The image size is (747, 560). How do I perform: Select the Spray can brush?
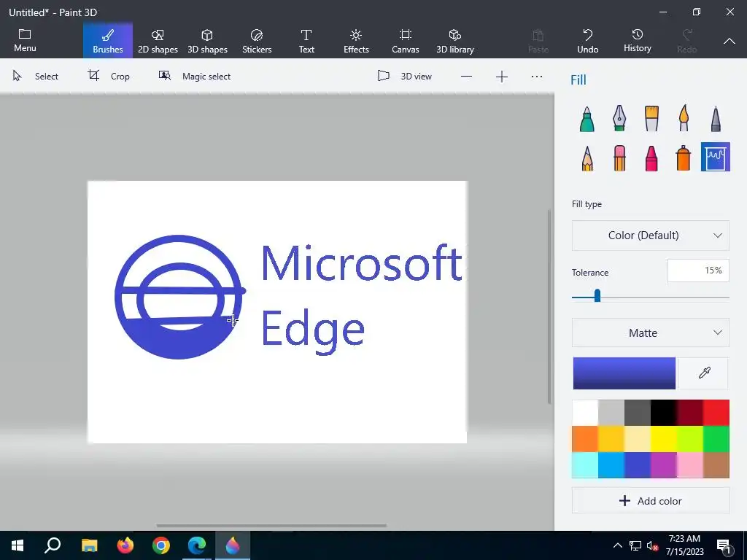pos(683,158)
